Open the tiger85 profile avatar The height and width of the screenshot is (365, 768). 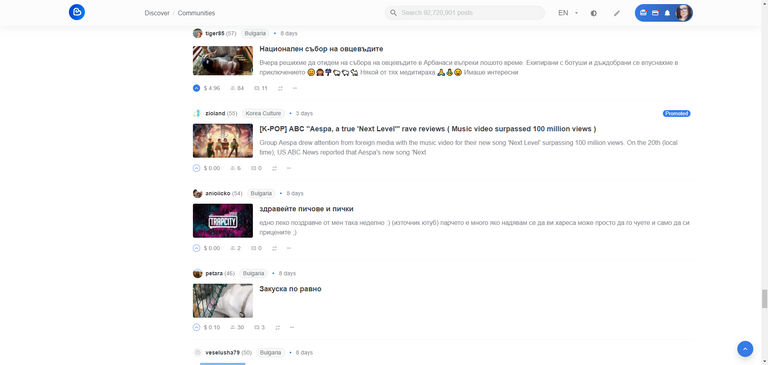point(197,33)
